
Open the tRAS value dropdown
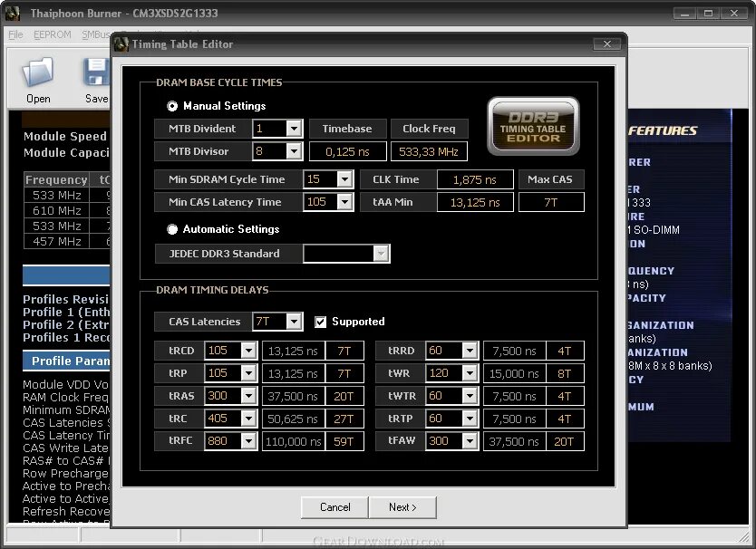[248, 396]
